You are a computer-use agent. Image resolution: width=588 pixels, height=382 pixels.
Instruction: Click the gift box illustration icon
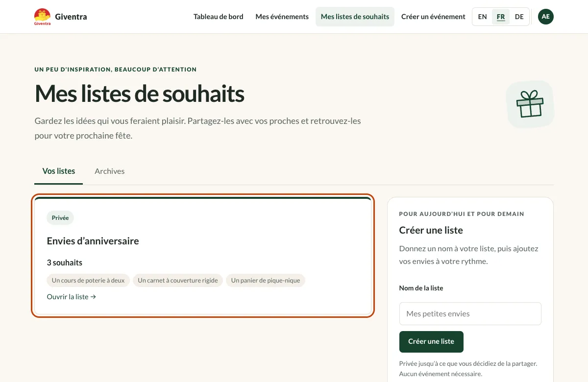pyautogui.click(x=530, y=104)
